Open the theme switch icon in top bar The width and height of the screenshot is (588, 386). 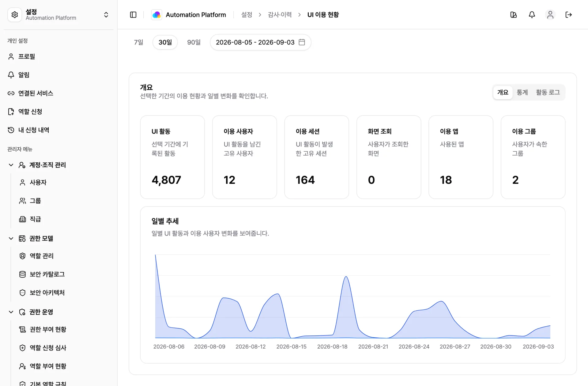click(x=514, y=15)
